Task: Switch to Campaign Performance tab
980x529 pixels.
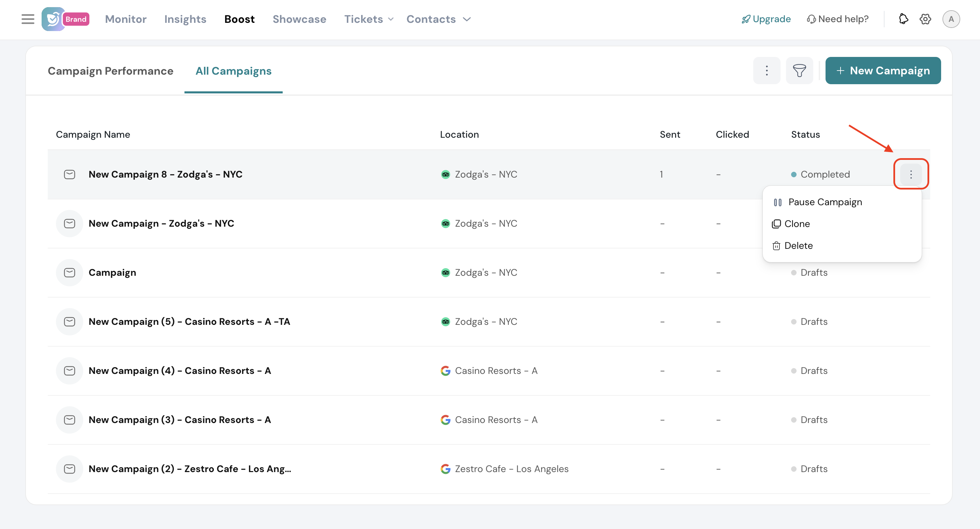Action: [x=110, y=71]
